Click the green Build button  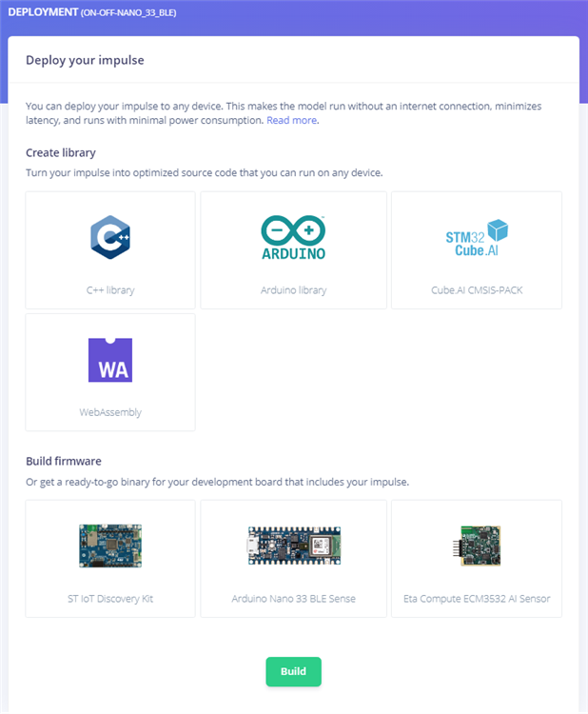point(294,671)
